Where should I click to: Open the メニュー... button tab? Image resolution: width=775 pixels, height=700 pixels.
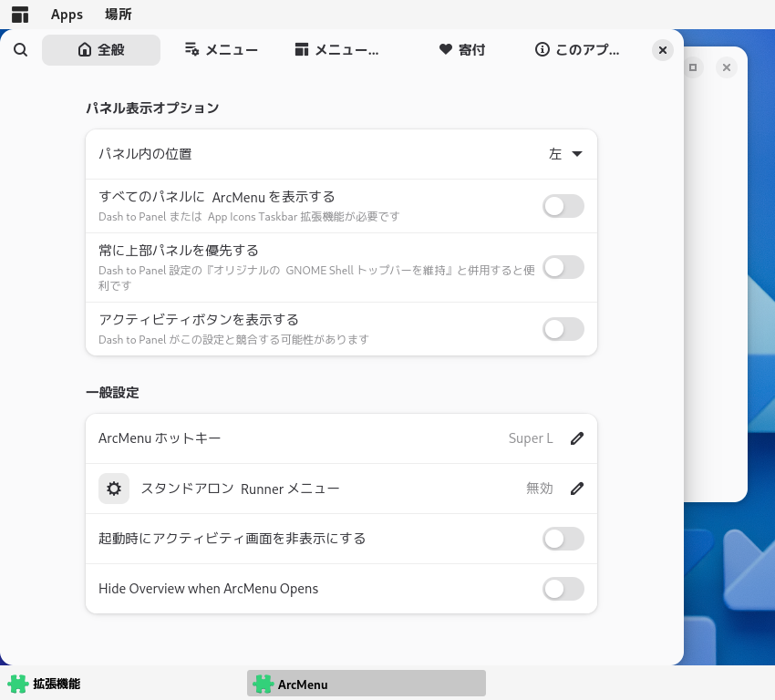[x=337, y=50]
